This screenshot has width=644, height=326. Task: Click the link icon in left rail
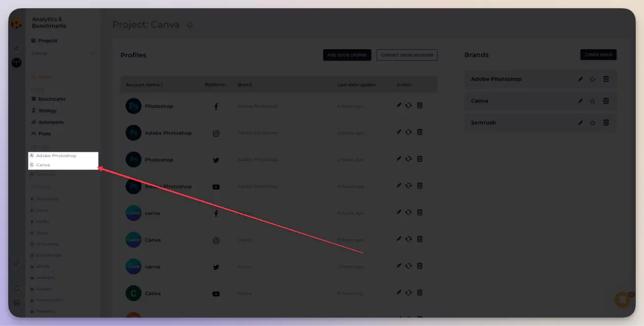pos(16,263)
